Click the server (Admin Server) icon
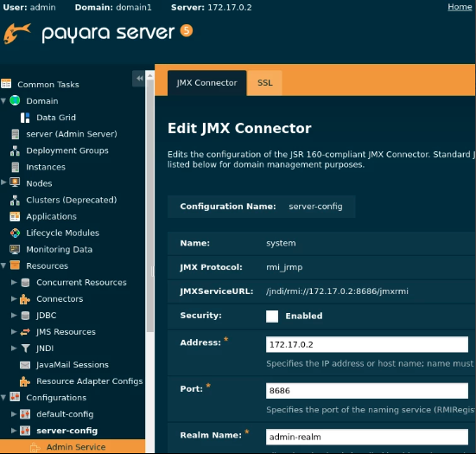This screenshot has height=454, width=476. (x=15, y=134)
